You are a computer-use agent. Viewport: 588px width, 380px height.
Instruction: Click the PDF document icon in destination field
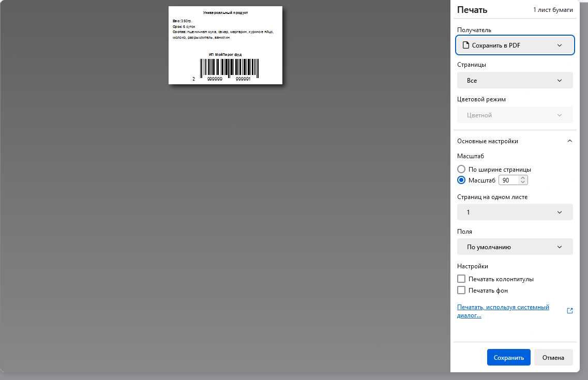(x=466, y=45)
